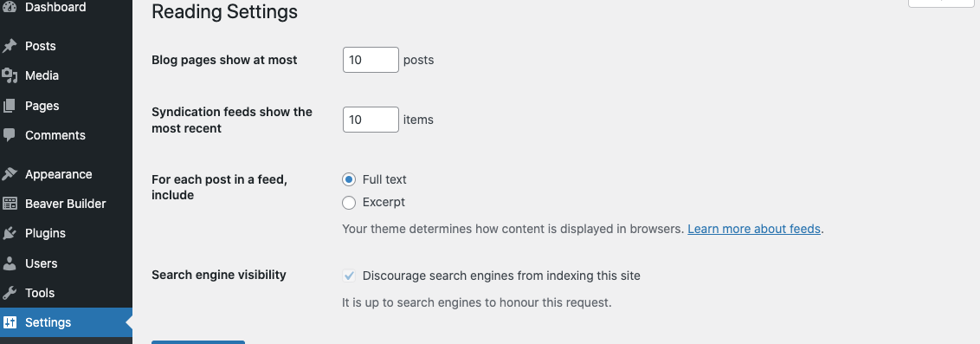Click the Pages icon in sidebar
980x344 pixels.
coord(10,106)
